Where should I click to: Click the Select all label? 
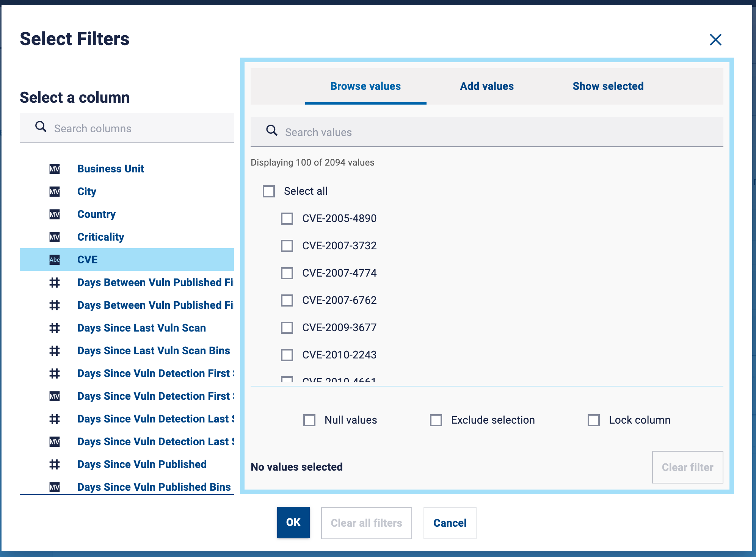(x=306, y=191)
